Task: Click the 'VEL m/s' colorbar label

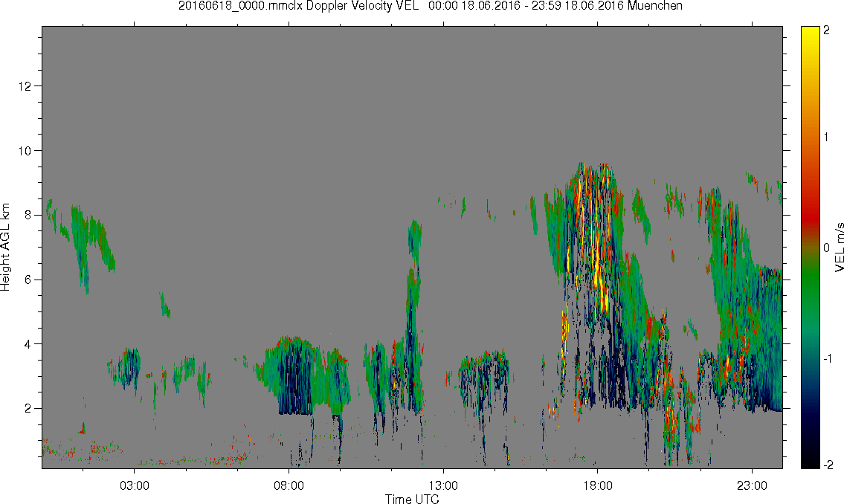Action: pos(839,248)
